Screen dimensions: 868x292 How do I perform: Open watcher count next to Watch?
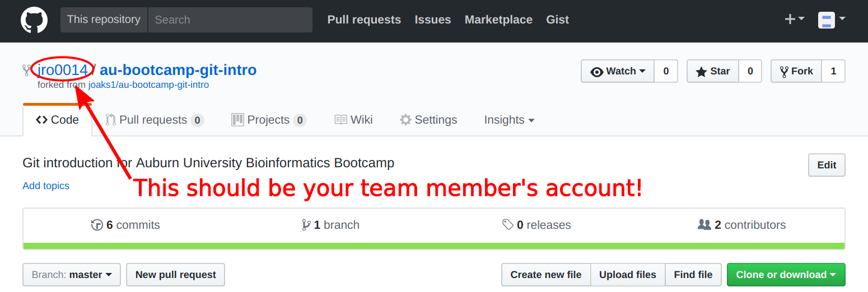666,71
